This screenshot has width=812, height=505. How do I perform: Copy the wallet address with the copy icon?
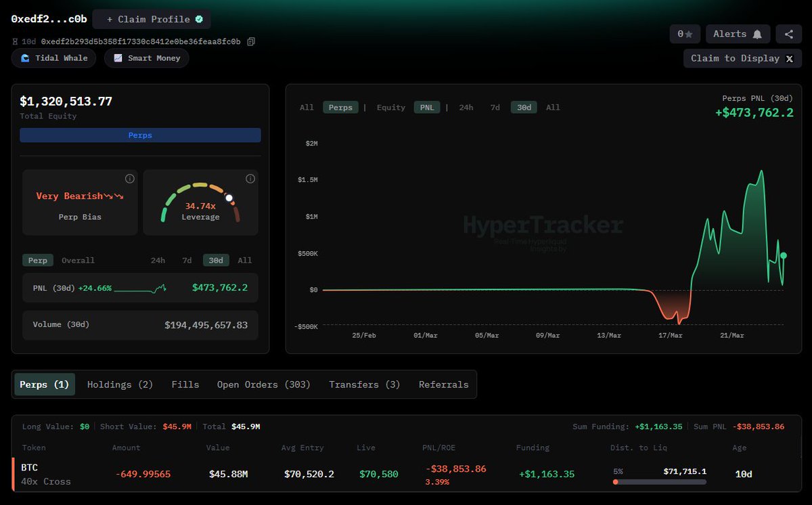[x=250, y=41]
